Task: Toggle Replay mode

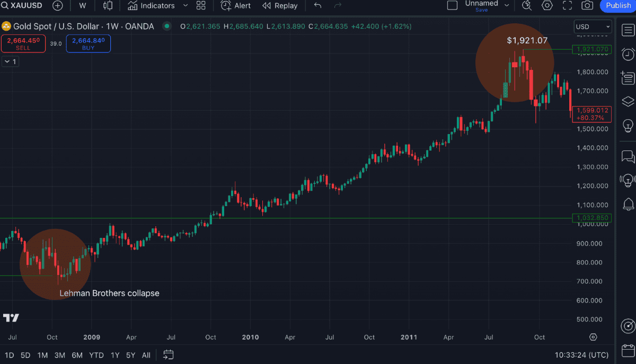Action: pos(280,6)
